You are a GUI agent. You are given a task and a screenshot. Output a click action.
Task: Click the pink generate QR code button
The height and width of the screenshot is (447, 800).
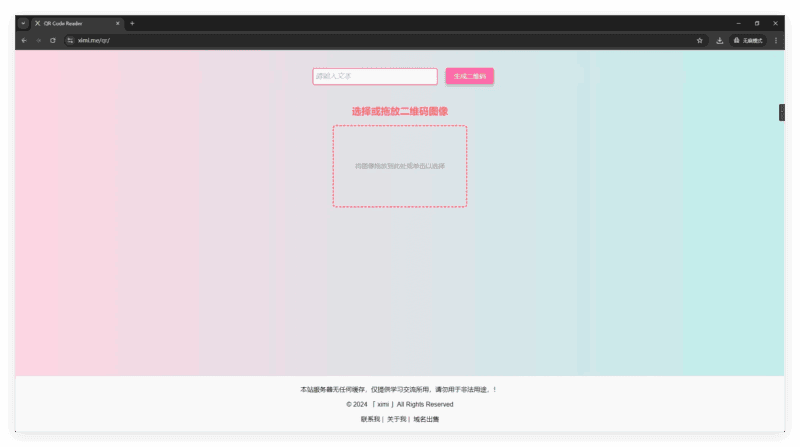tap(469, 76)
